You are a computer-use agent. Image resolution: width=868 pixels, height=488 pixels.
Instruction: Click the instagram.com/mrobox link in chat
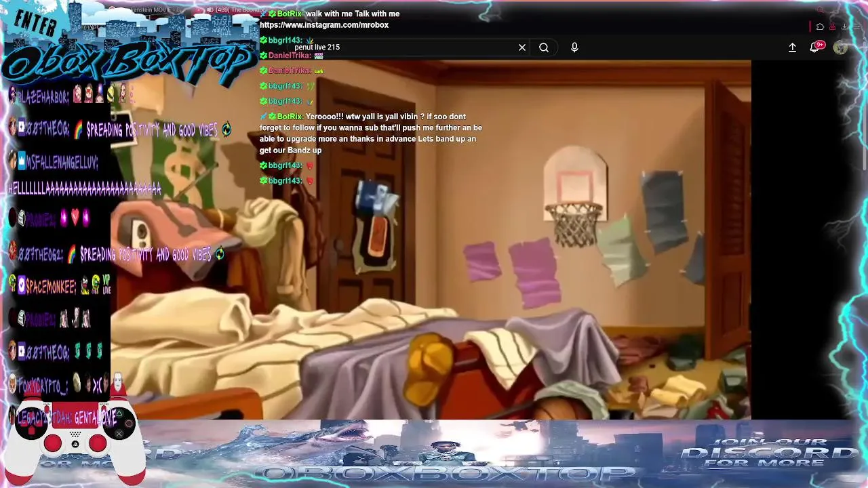click(x=324, y=25)
